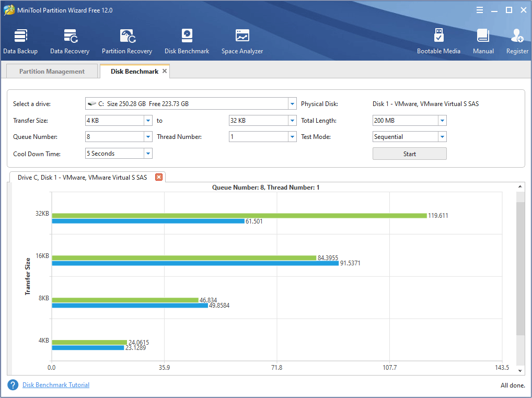Expand the Select a drive dropdown
This screenshot has width=532, height=398.
tap(293, 104)
